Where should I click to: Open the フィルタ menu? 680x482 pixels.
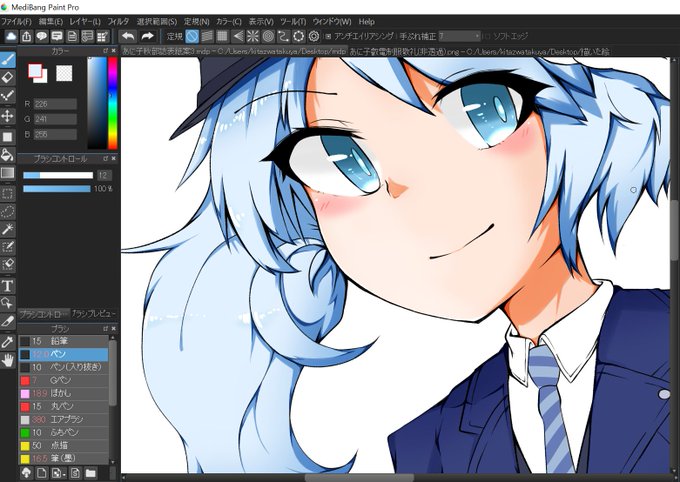(118, 21)
